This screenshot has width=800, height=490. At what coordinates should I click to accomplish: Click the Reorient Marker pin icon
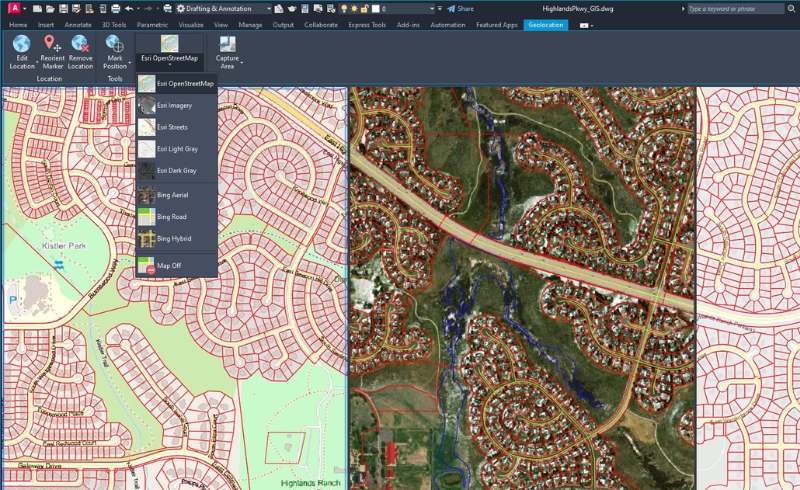coord(52,43)
